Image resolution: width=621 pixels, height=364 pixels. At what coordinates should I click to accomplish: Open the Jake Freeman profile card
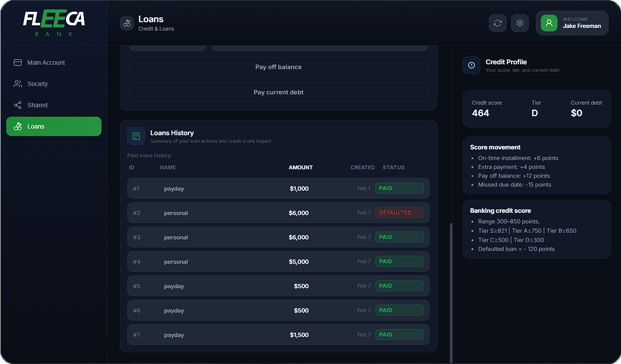[x=572, y=23]
